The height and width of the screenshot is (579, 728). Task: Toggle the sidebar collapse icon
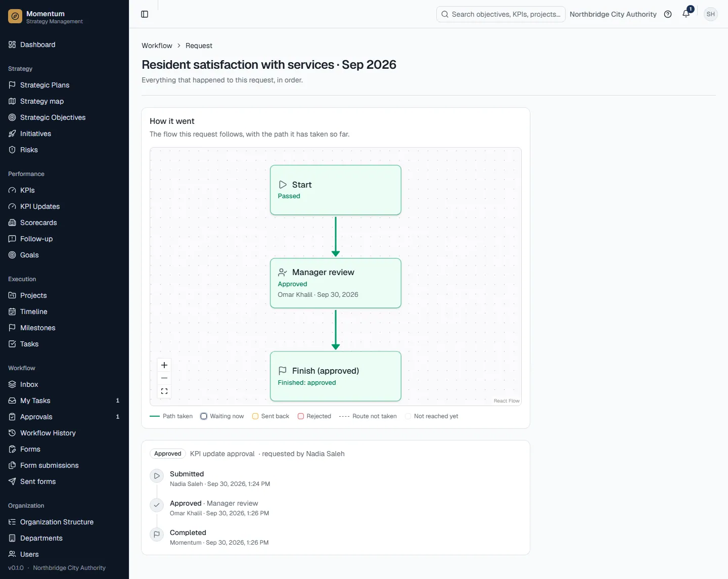145,14
